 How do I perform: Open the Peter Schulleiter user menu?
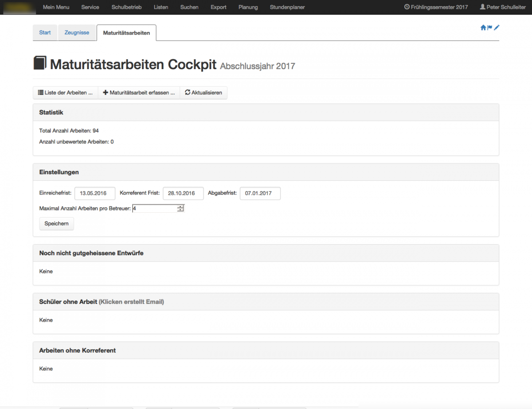(x=503, y=7)
